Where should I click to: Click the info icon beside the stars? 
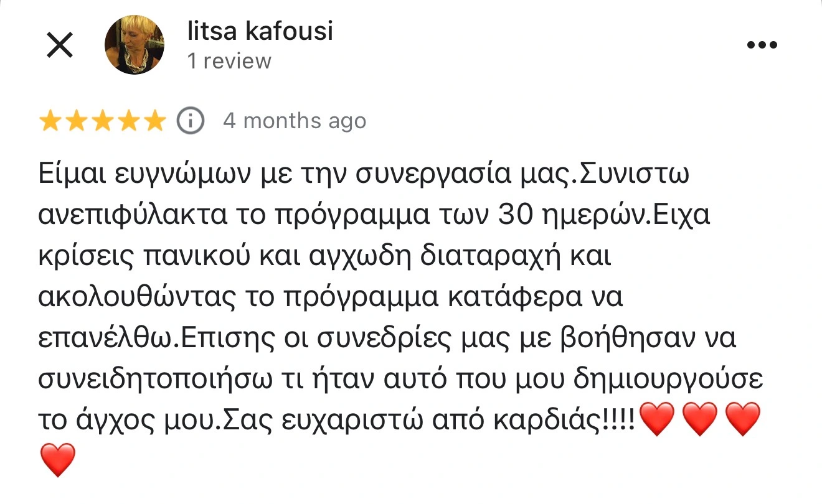[x=191, y=121]
